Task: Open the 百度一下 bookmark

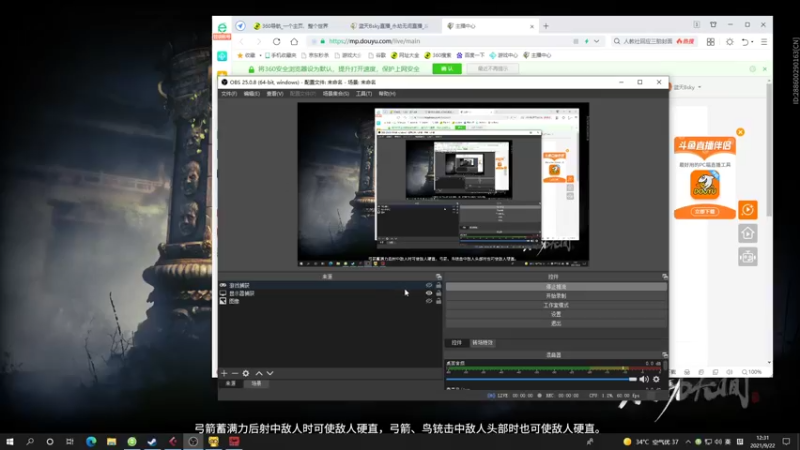Action: coord(470,55)
